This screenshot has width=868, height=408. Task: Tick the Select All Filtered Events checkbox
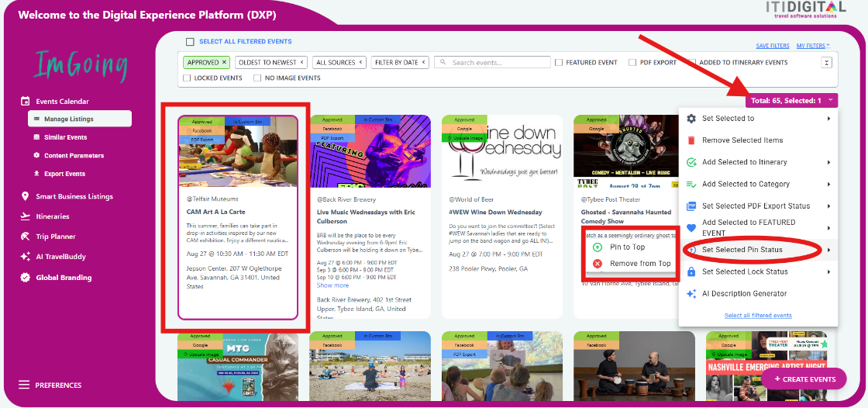190,42
